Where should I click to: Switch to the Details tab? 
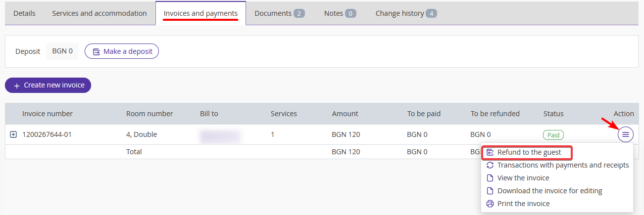pyautogui.click(x=24, y=13)
